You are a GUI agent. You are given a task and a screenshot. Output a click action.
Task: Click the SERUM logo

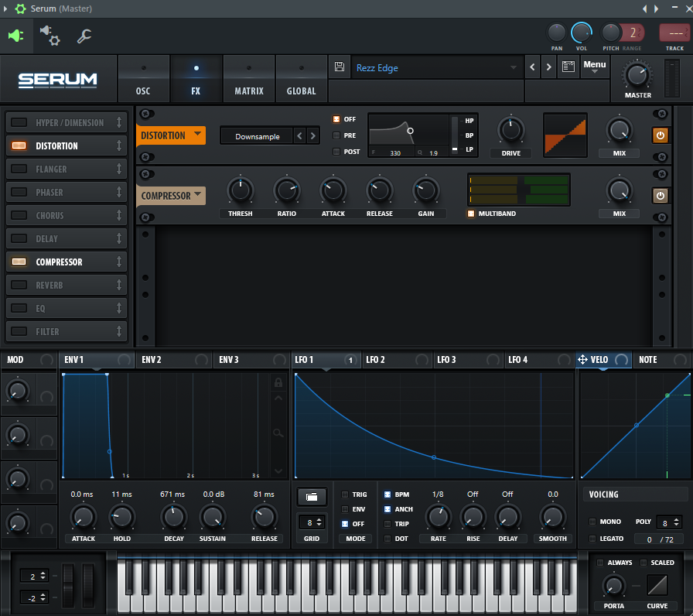(57, 80)
